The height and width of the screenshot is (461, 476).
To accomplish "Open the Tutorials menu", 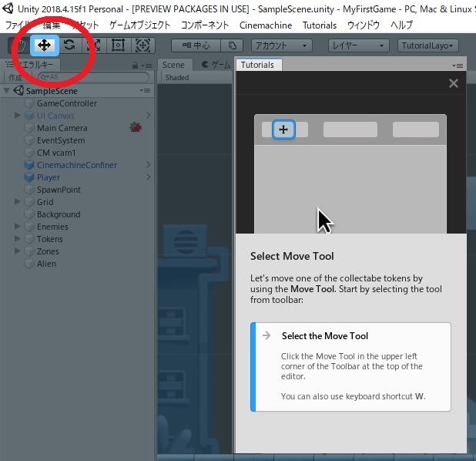I will point(320,25).
